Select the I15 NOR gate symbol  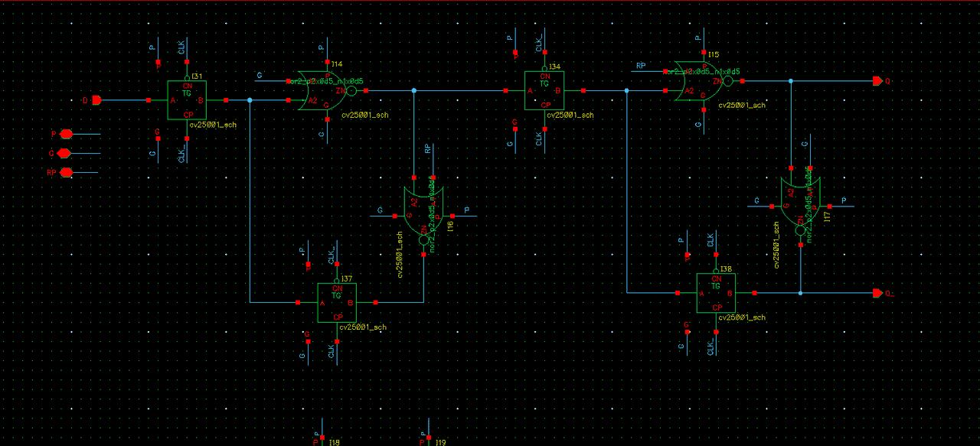pyautogui.click(x=698, y=81)
